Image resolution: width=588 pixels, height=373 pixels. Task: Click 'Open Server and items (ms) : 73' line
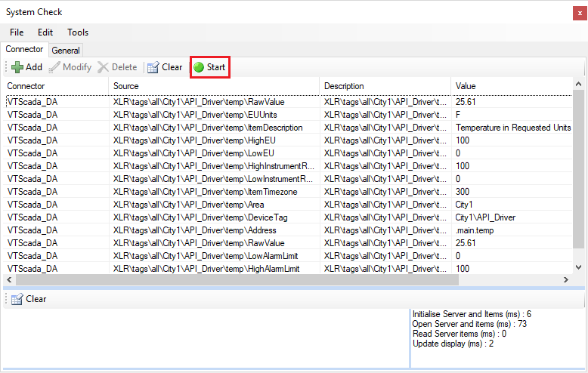click(469, 324)
